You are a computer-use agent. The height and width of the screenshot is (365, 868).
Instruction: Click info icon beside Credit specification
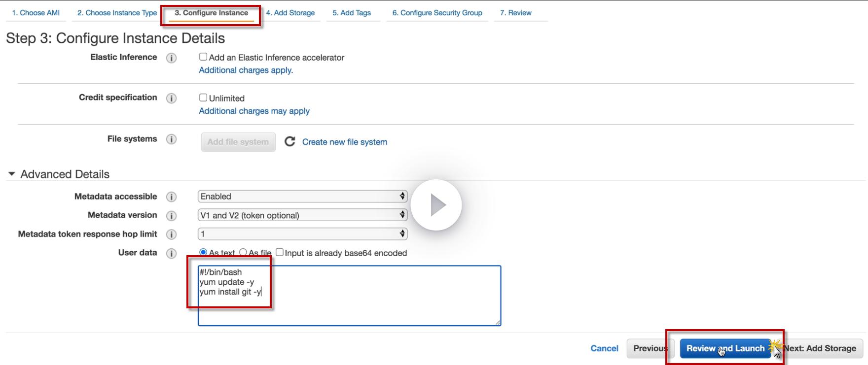coord(171,98)
